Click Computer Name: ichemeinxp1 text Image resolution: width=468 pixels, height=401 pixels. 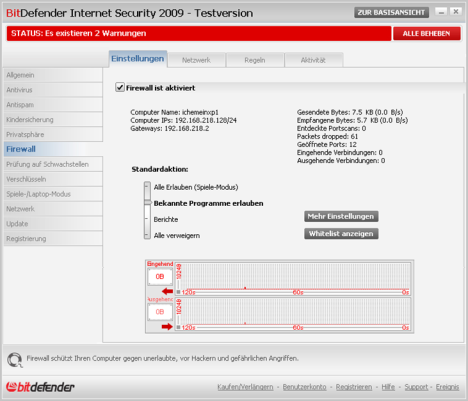point(174,112)
